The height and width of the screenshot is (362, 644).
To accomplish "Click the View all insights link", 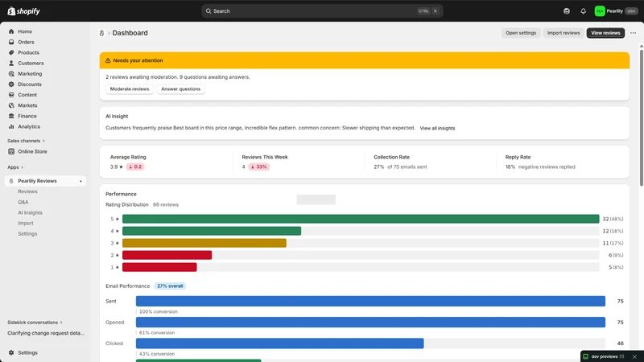I will tap(437, 129).
